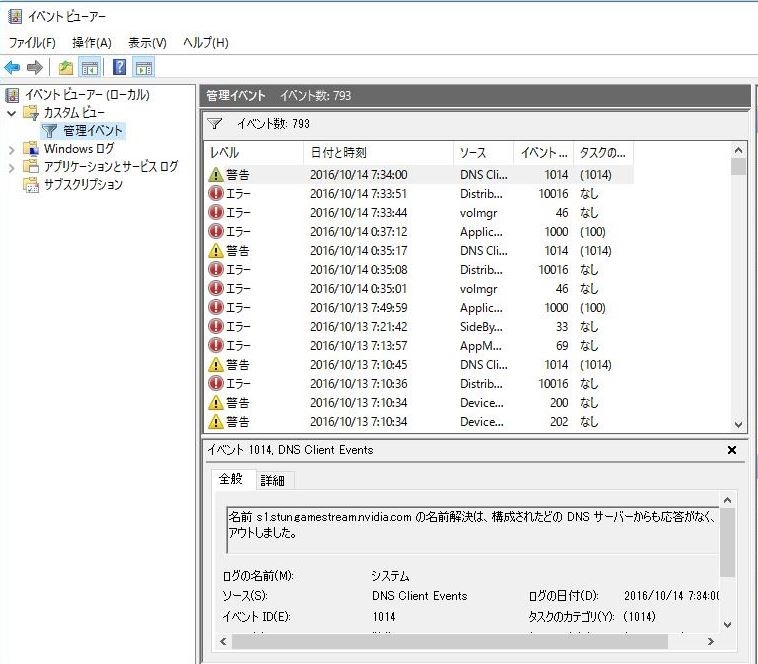Click detail pane horizontal scrollbar left arrow

(x=223, y=642)
